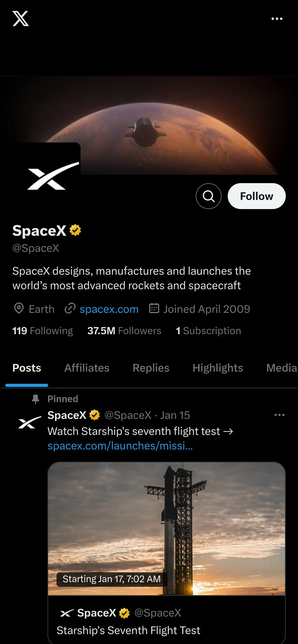Open the spacex.com/launches link in pinned post
The width and height of the screenshot is (298, 644).
(120, 446)
